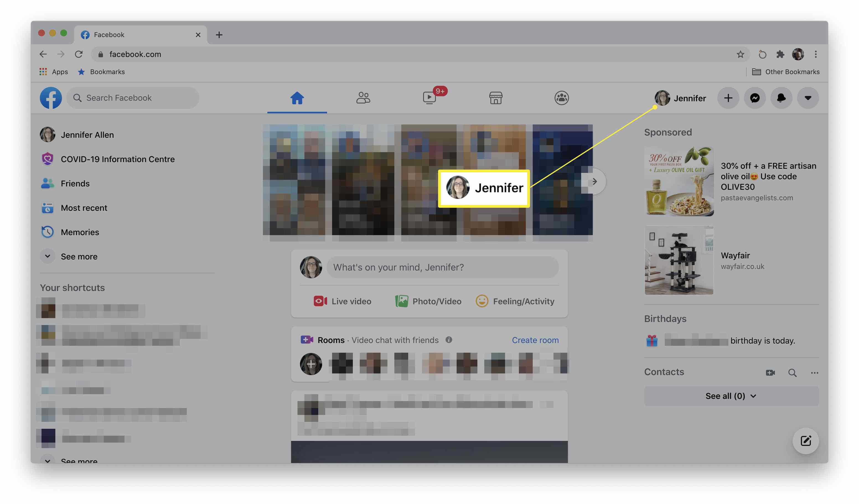Click the Create room link
The height and width of the screenshot is (504, 859).
click(535, 340)
